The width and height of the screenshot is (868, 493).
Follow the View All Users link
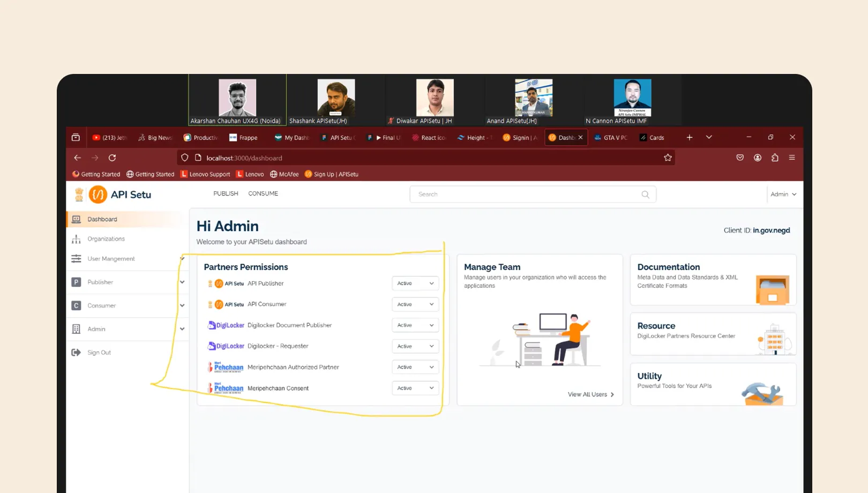[x=591, y=394]
